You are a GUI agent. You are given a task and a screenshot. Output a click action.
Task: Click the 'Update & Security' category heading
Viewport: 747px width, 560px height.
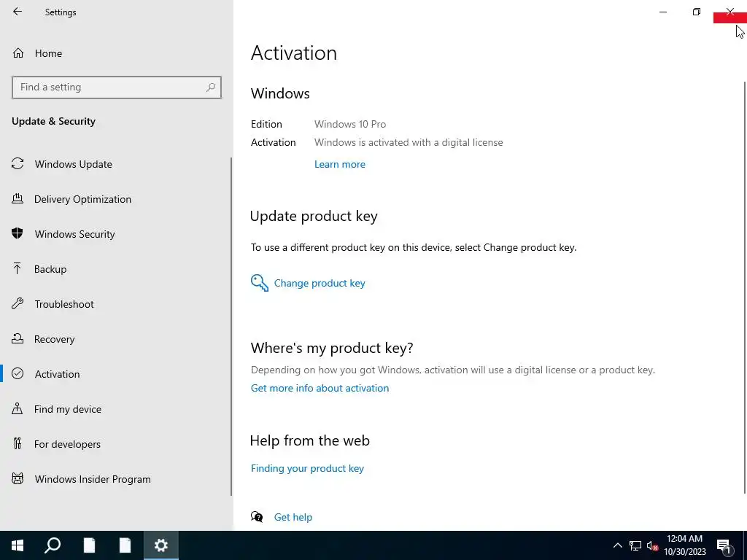[53, 122]
